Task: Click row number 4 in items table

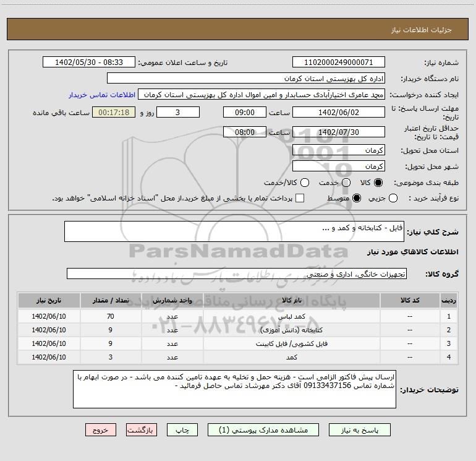Action: [449, 357]
